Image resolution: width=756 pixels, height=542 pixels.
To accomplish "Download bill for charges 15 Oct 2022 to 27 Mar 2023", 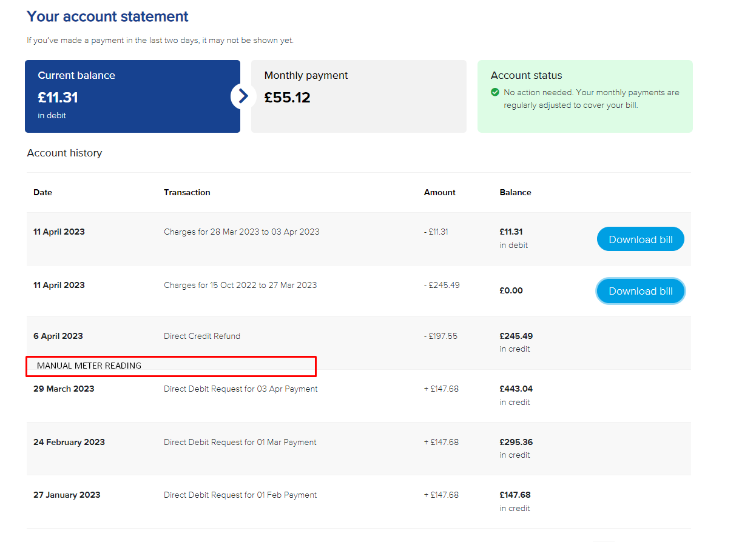I will [641, 291].
